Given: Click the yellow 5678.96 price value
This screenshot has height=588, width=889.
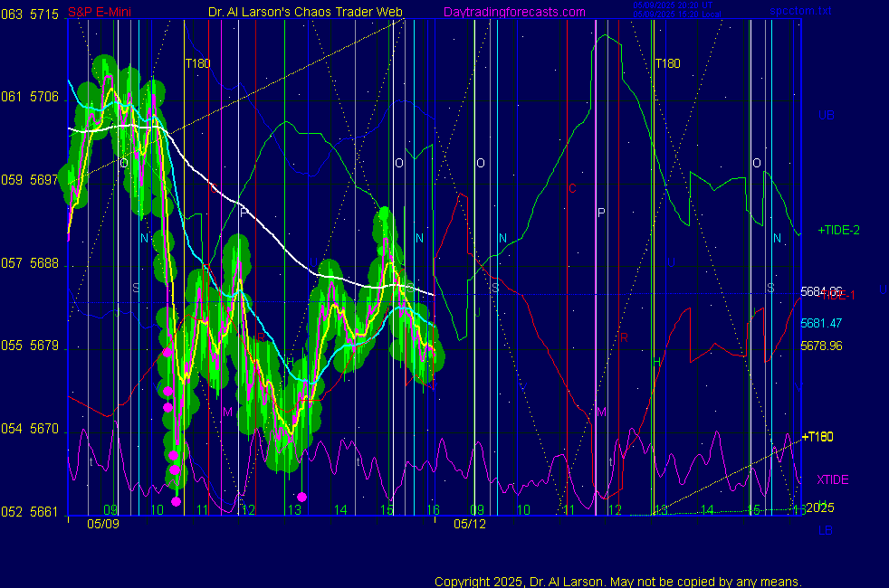Looking at the screenshot, I should [x=821, y=346].
